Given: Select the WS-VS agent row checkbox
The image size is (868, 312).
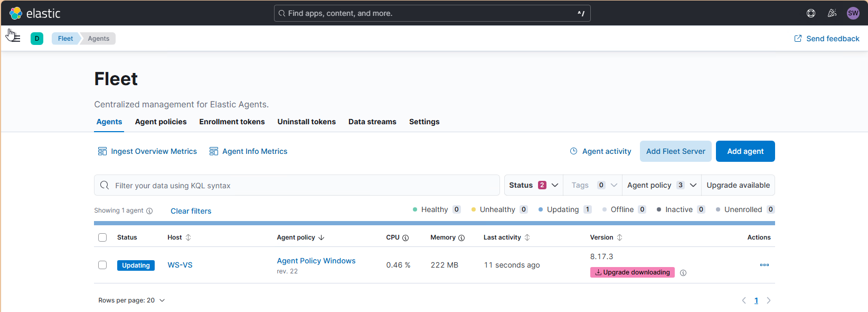Looking at the screenshot, I should click(x=102, y=265).
